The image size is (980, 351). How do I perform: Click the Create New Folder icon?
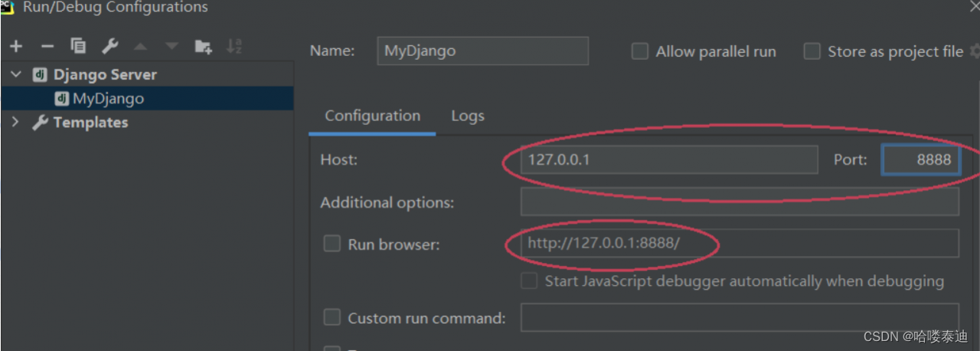[x=203, y=47]
